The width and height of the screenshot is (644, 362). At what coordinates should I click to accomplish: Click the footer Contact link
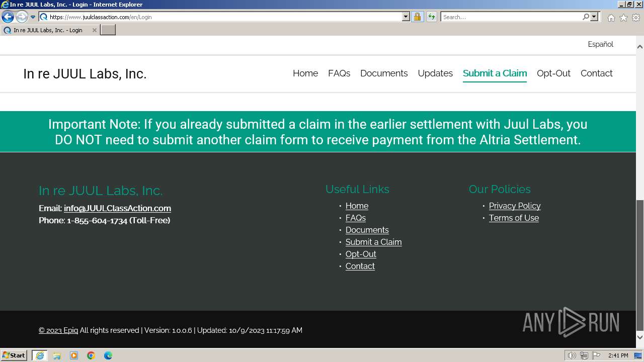click(x=360, y=266)
